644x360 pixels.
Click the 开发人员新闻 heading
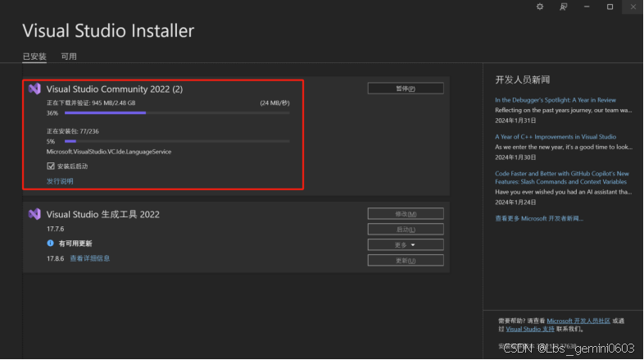[523, 80]
